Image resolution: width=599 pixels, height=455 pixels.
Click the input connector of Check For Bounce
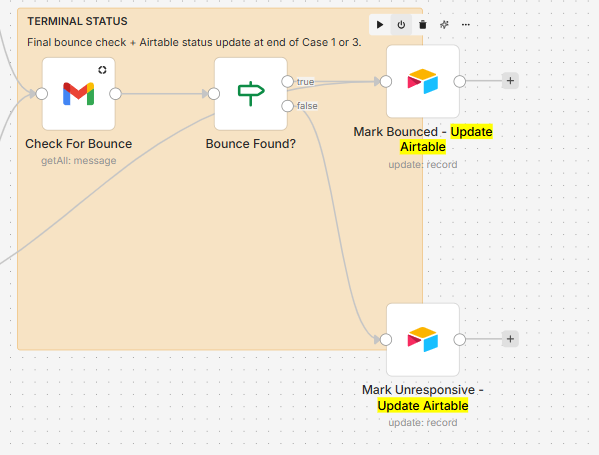point(42,94)
